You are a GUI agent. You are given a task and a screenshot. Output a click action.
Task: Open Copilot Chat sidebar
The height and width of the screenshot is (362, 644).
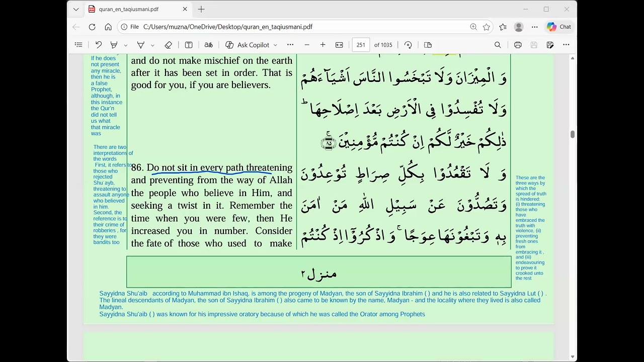559,27
